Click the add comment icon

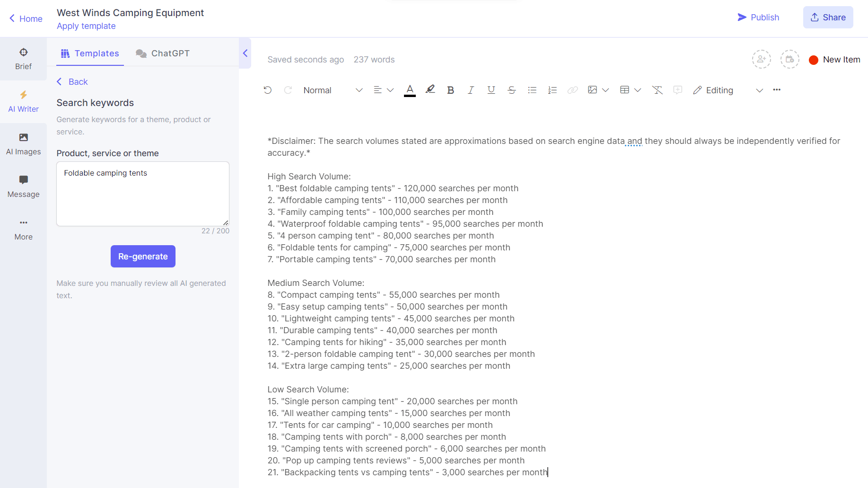[677, 90]
